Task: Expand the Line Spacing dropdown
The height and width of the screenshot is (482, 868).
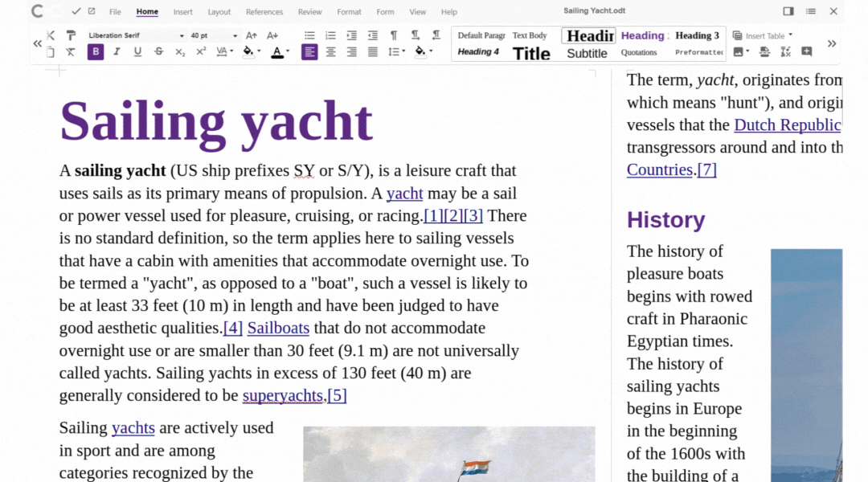Action: click(403, 51)
